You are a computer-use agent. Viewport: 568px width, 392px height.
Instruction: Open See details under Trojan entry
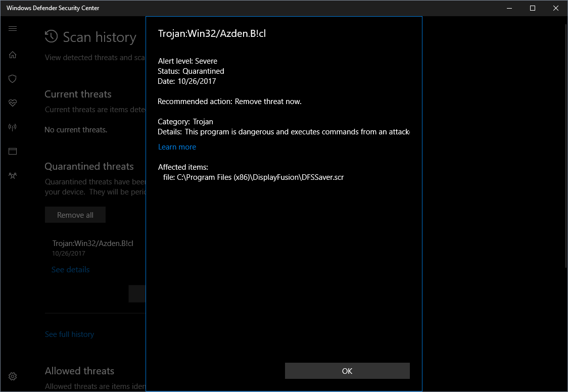click(x=70, y=270)
